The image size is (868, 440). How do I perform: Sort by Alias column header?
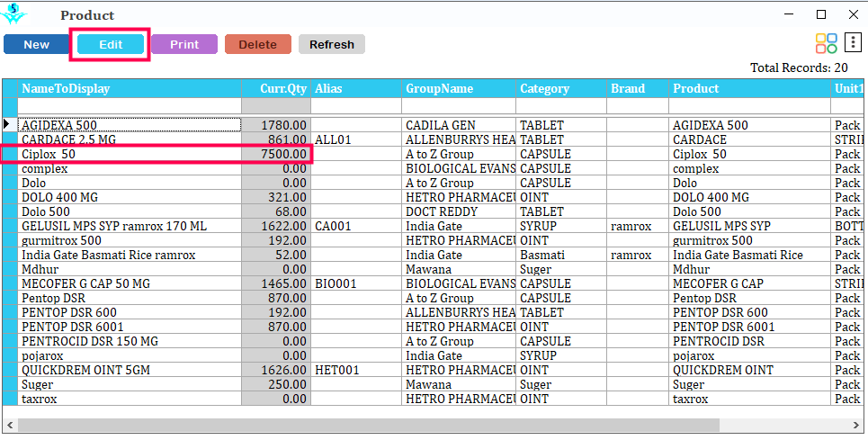click(x=356, y=88)
